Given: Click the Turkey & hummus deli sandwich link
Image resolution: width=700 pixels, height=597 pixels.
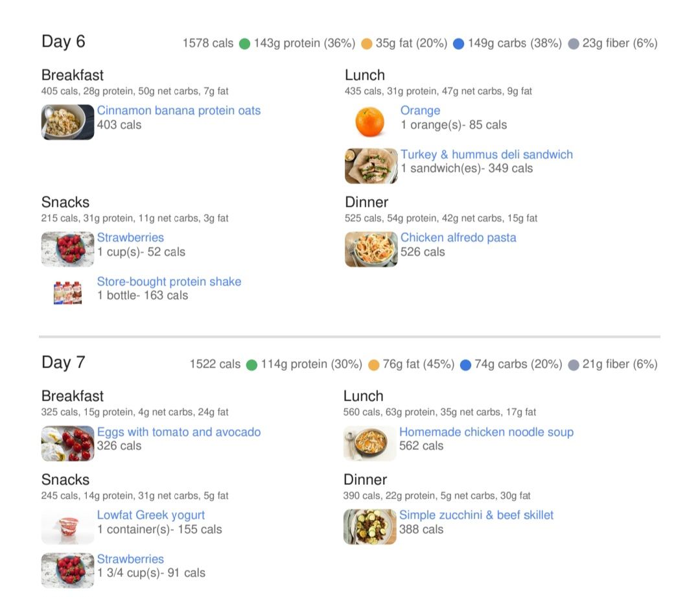Looking at the screenshot, I should click(x=486, y=155).
